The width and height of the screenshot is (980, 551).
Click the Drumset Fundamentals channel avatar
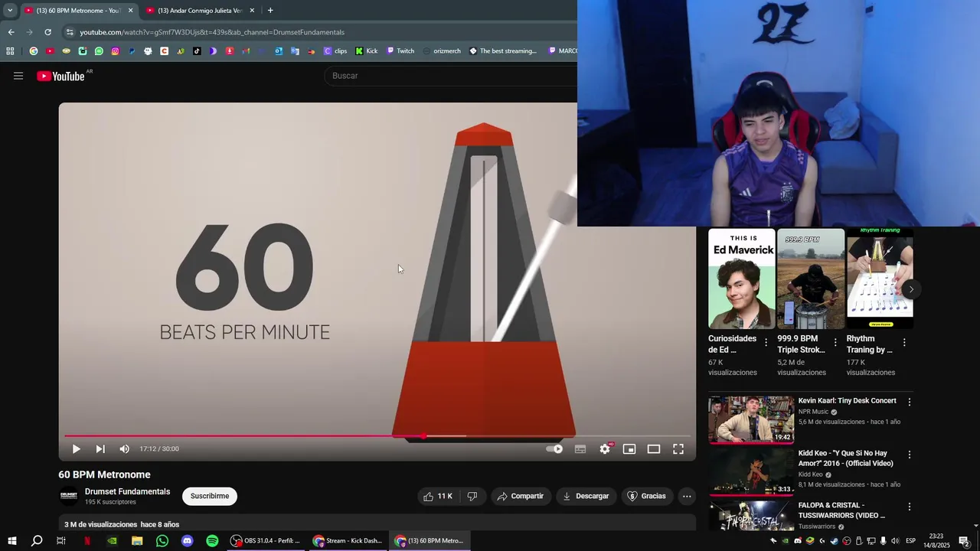[x=69, y=496]
